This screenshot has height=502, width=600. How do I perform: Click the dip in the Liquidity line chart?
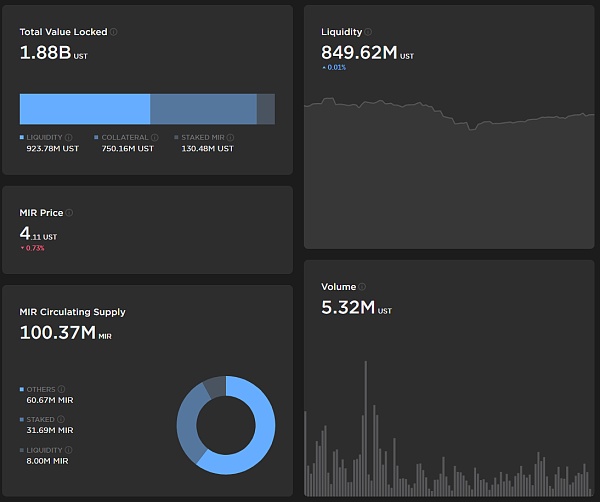[x=472, y=129]
